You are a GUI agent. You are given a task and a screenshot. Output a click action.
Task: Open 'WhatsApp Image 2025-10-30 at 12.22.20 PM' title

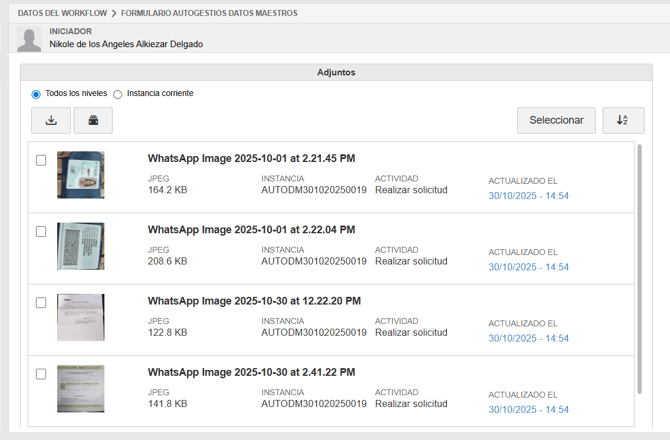pyautogui.click(x=254, y=301)
